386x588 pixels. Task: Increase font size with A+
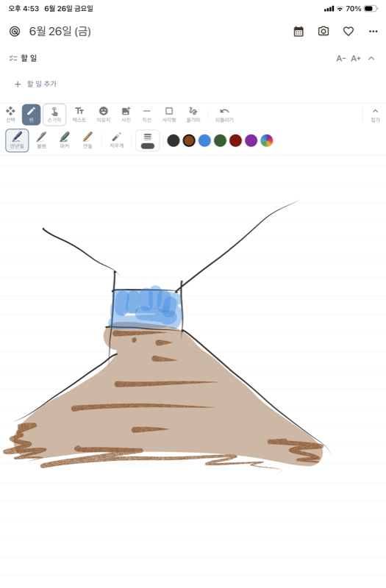pos(356,59)
